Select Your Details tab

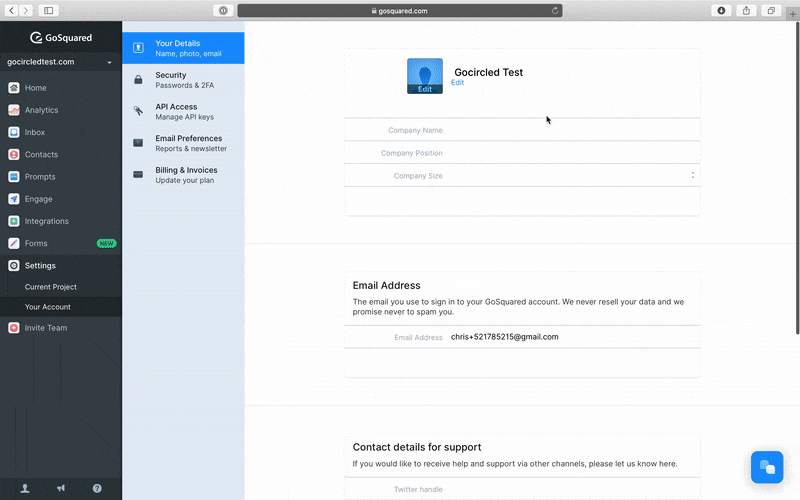coord(183,48)
